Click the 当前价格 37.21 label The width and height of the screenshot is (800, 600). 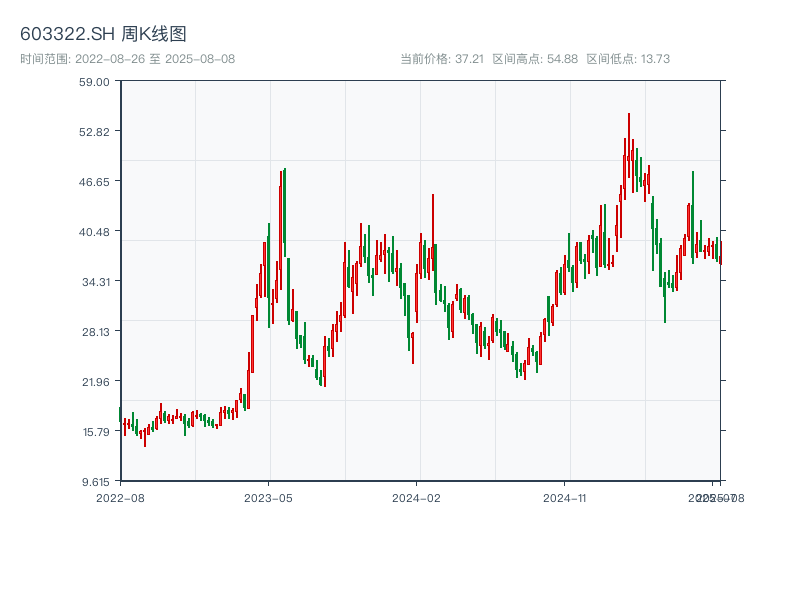click(x=442, y=59)
